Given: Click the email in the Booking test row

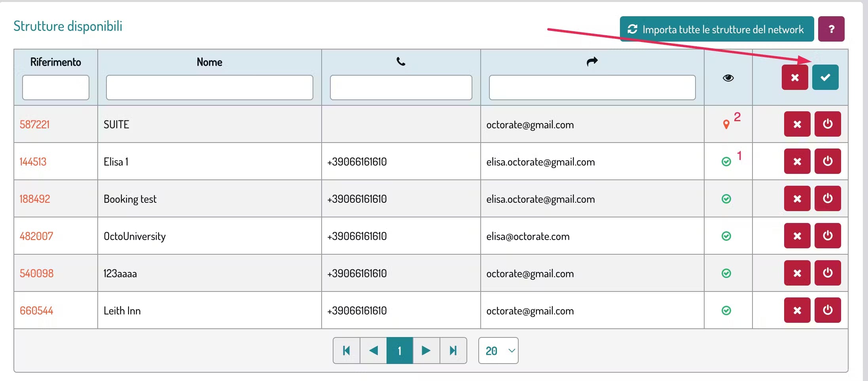Looking at the screenshot, I should (x=541, y=199).
